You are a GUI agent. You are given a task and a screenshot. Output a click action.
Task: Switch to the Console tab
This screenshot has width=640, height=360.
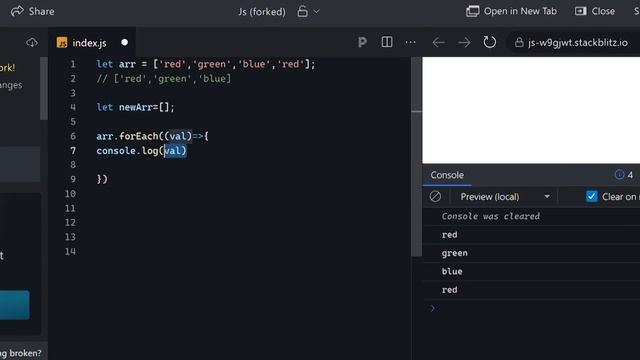coord(447,175)
